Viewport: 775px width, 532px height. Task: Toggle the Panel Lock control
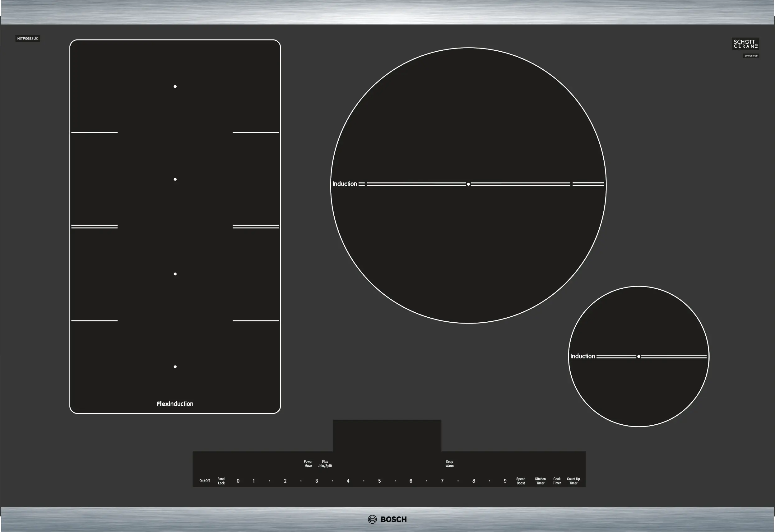[221, 481]
